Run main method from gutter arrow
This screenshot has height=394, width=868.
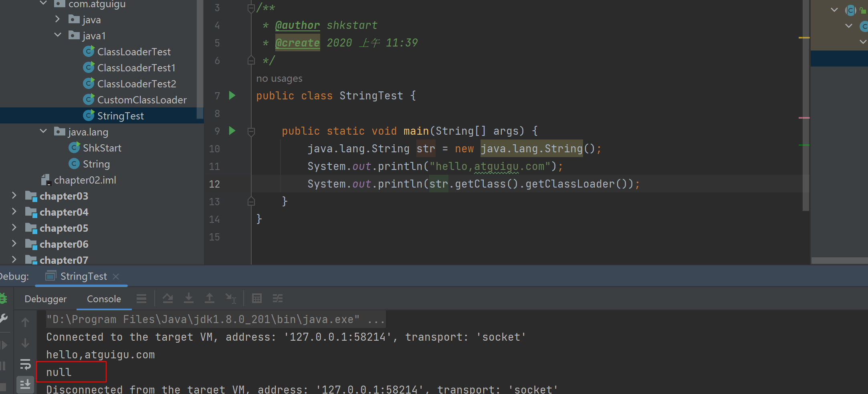(x=232, y=131)
